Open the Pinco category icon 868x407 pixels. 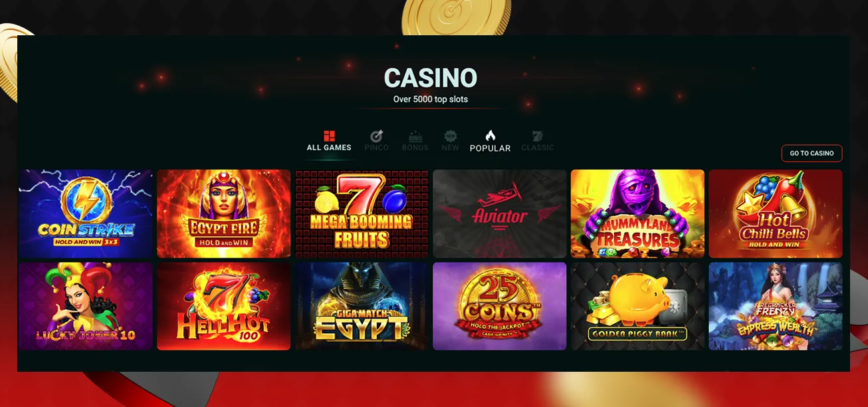tap(376, 136)
